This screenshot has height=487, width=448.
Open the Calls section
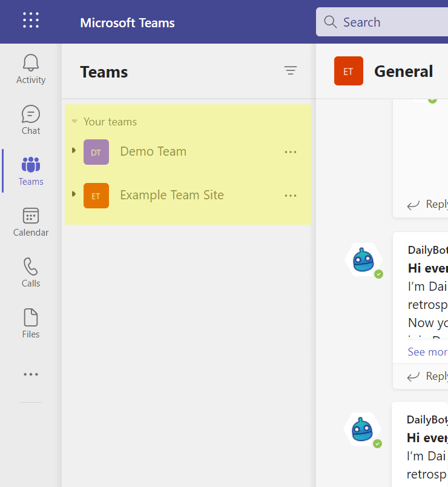pos(31,273)
